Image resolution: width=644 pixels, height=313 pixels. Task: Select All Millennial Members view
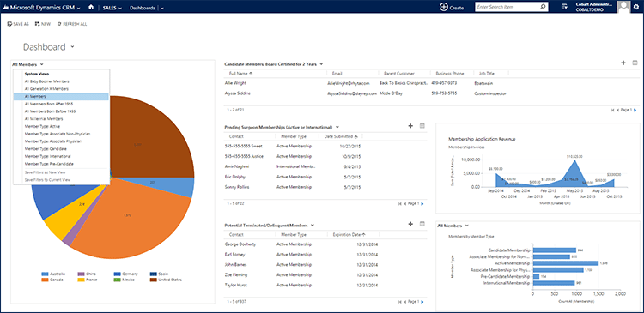click(44, 119)
